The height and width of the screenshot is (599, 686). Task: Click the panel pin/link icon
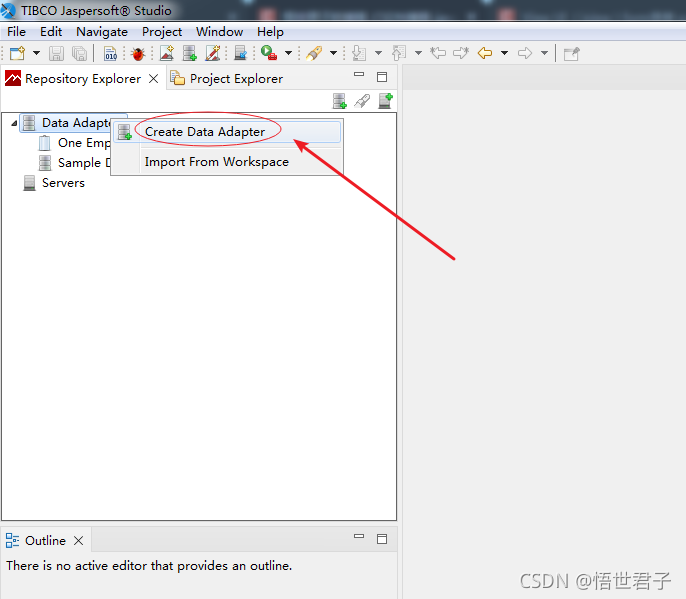pos(362,101)
